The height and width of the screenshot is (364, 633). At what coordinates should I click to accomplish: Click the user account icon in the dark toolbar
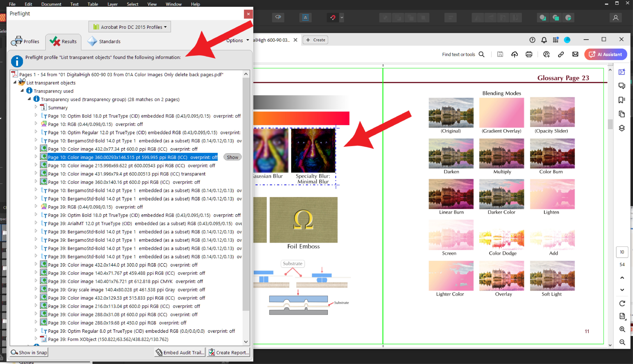coord(615,17)
